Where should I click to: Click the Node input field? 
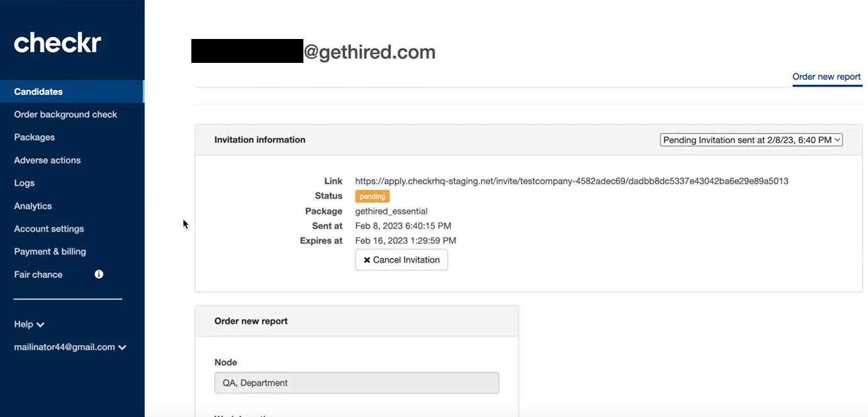pos(356,383)
